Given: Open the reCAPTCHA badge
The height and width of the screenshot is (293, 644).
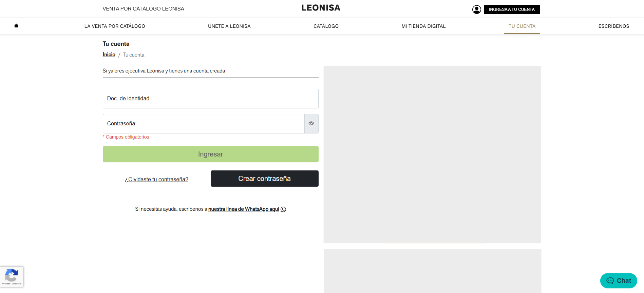Looking at the screenshot, I should click(x=12, y=276).
